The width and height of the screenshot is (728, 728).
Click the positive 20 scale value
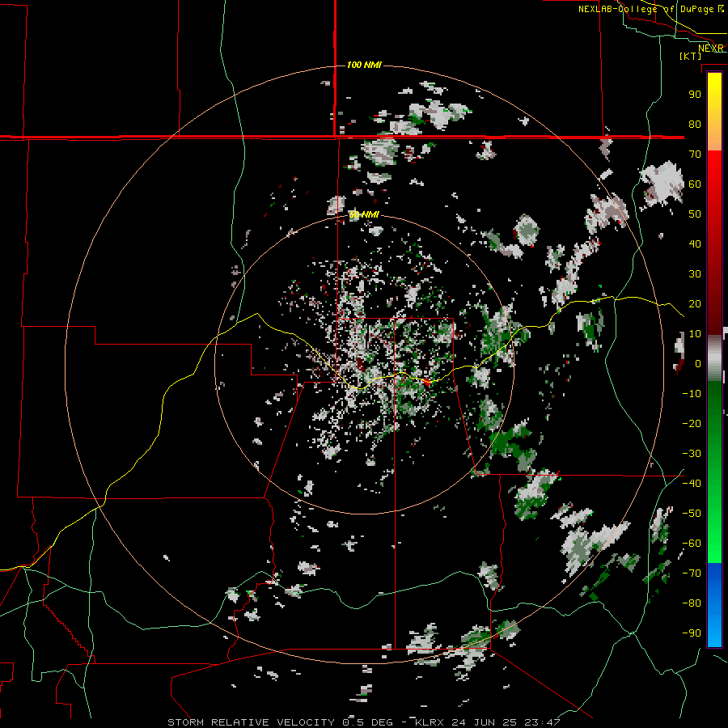pyautogui.click(x=695, y=303)
